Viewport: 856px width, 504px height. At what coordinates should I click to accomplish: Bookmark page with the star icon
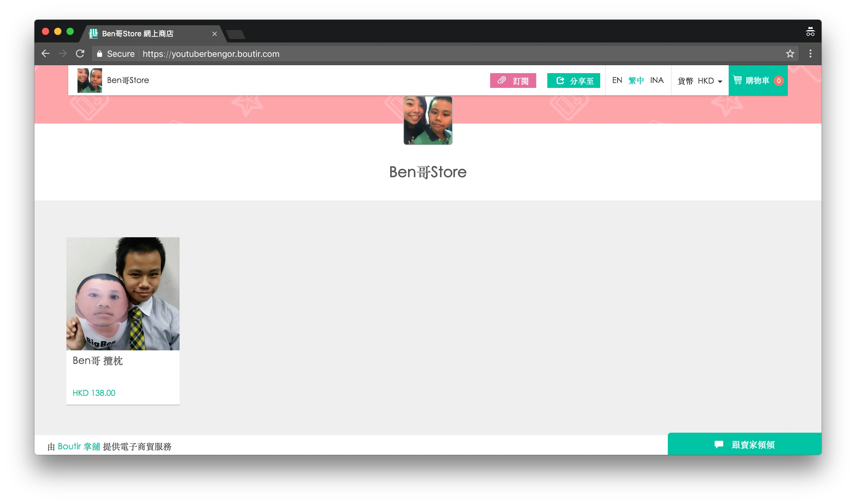[790, 54]
